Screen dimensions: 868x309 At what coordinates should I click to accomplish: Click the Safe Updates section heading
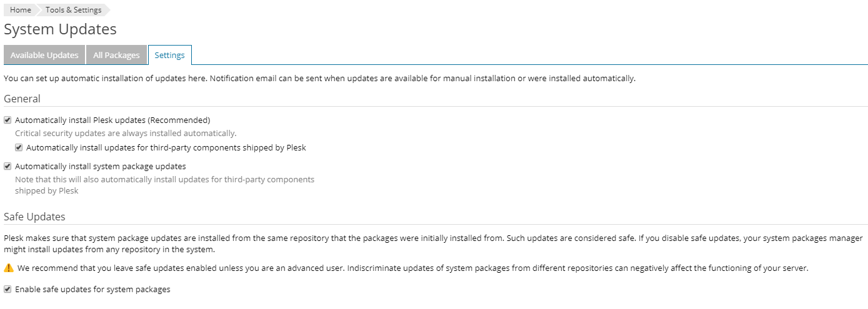click(x=34, y=217)
